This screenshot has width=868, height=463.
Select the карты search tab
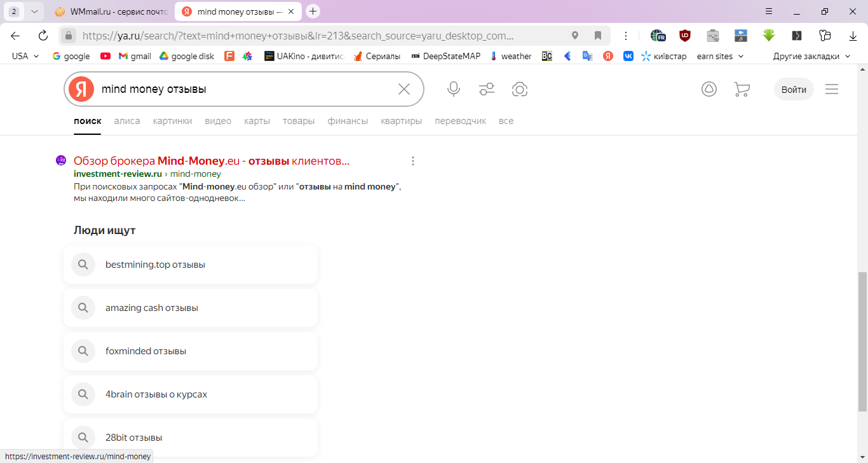pyautogui.click(x=257, y=121)
